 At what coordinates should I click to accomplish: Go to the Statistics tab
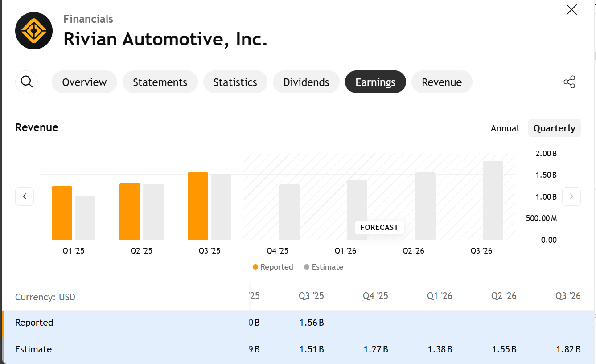coord(235,82)
